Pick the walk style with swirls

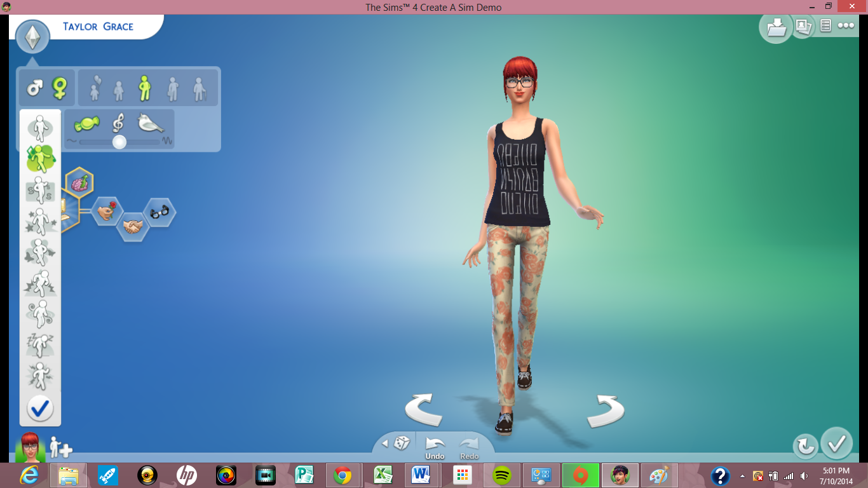click(x=40, y=313)
